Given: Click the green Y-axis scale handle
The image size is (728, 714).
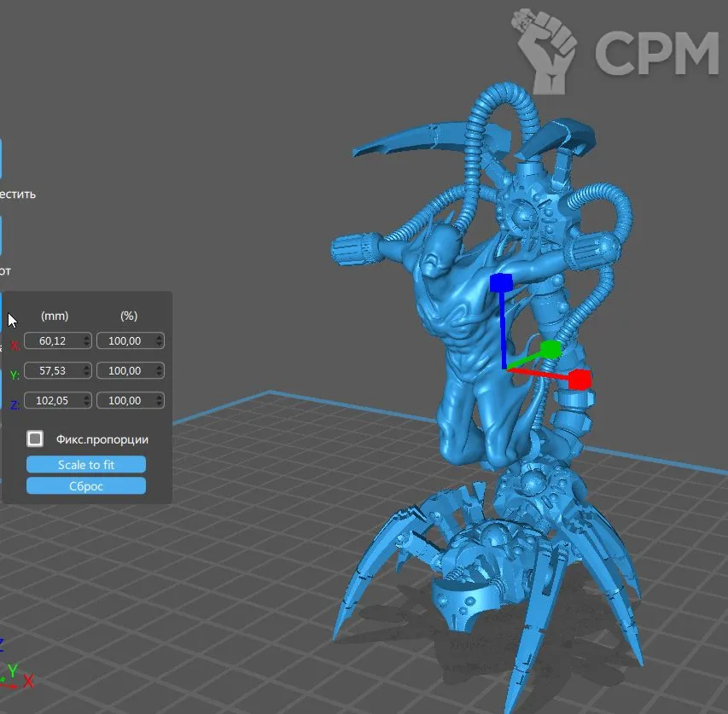Looking at the screenshot, I should tap(550, 349).
